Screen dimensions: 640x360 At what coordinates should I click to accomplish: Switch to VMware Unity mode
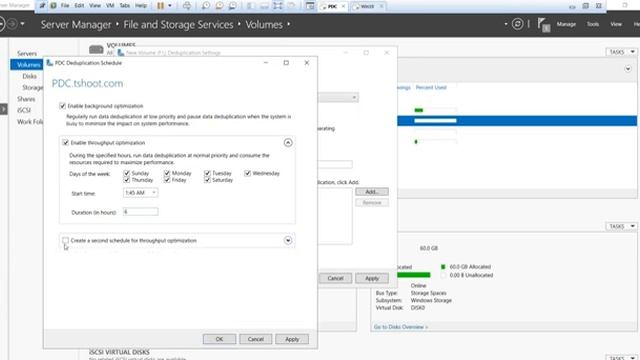click(x=291, y=6)
